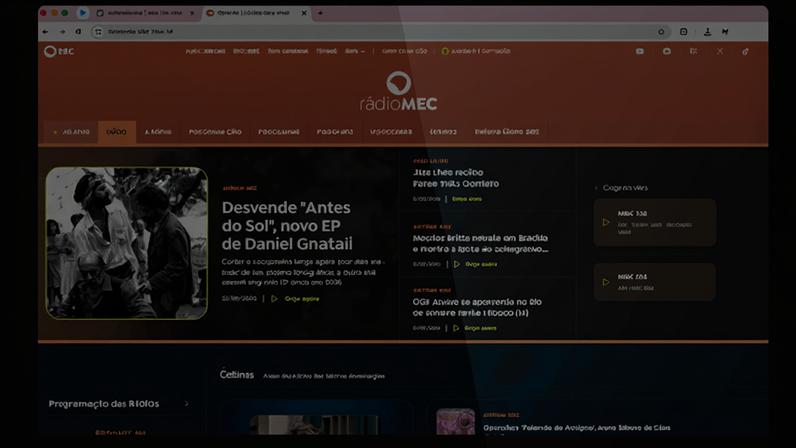The width and height of the screenshot is (796, 448).
Task: Open the browser profile icon
Action: click(725, 31)
